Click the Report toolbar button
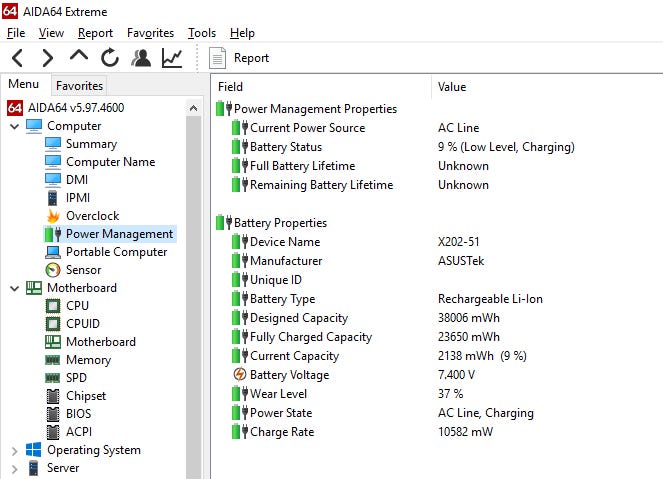The height and width of the screenshot is (479, 663). tap(240, 58)
